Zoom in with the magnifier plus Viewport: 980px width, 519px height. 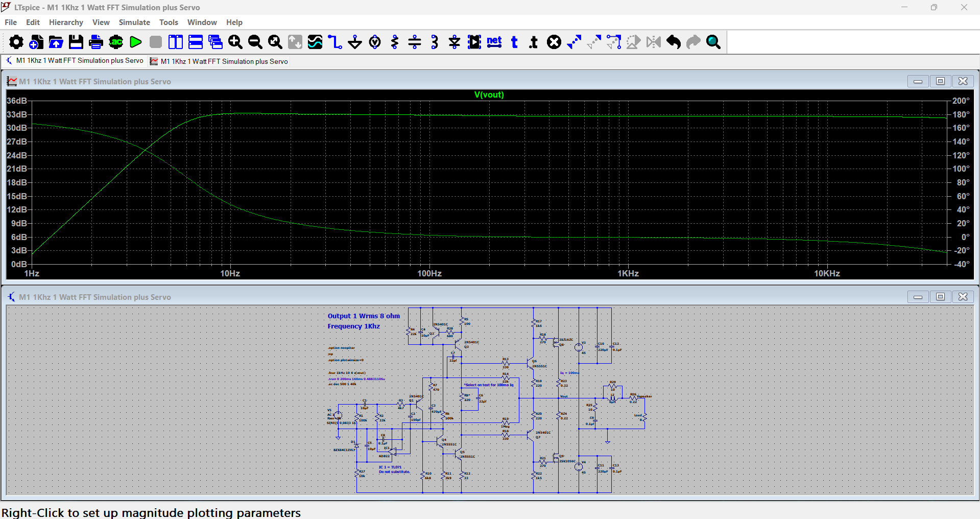click(x=235, y=42)
